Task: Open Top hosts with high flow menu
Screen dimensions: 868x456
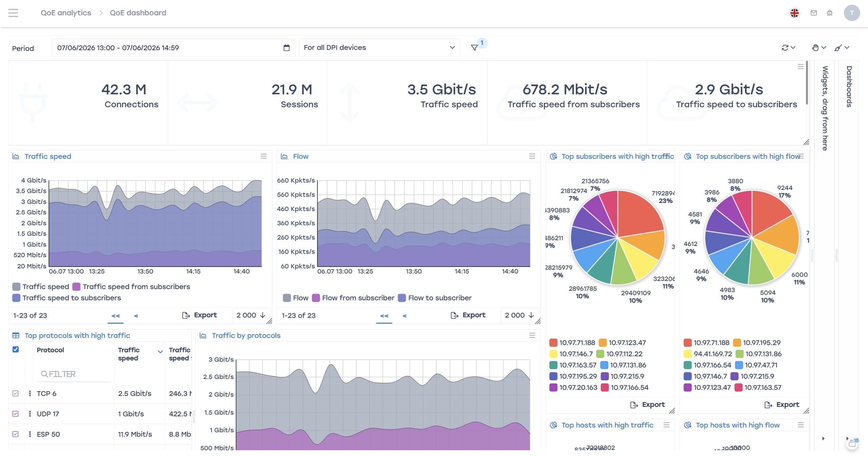Action: (801, 425)
